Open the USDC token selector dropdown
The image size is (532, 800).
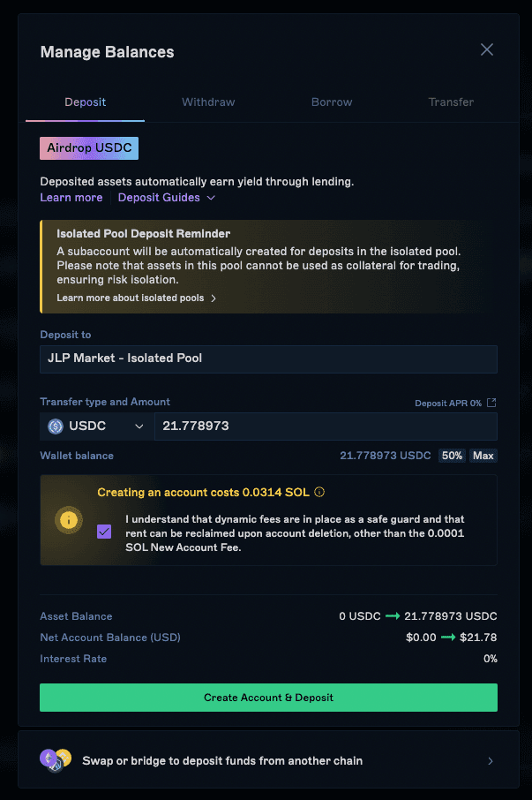pos(97,426)
